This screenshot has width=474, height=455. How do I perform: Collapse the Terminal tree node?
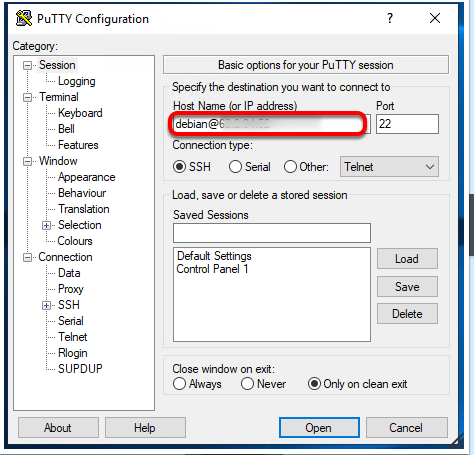(28, 97)
